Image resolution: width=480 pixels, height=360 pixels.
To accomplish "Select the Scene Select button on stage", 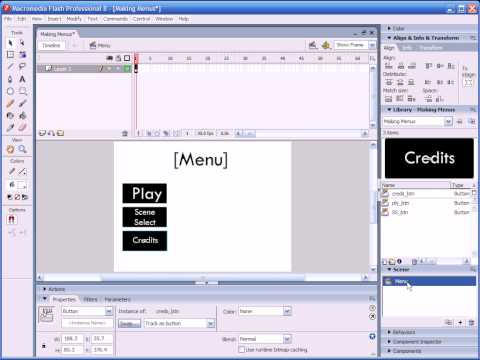I will tap(145, 217).
